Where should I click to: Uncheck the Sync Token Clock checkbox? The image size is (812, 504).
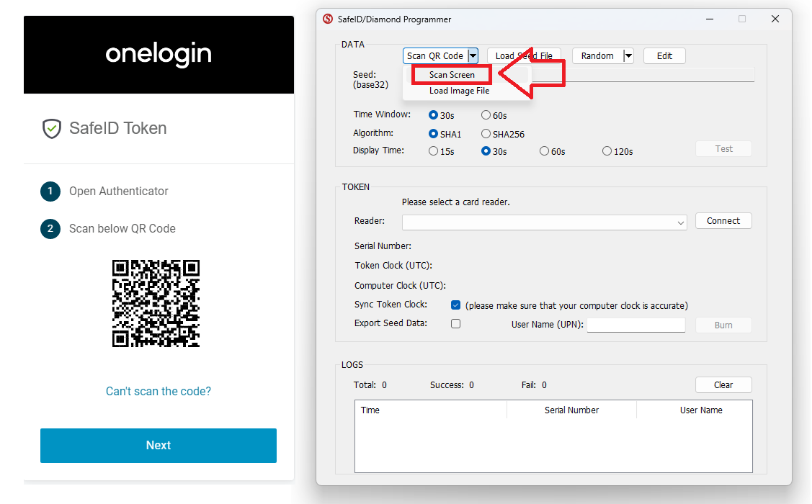pyautogui.click(x=455, y=305)
